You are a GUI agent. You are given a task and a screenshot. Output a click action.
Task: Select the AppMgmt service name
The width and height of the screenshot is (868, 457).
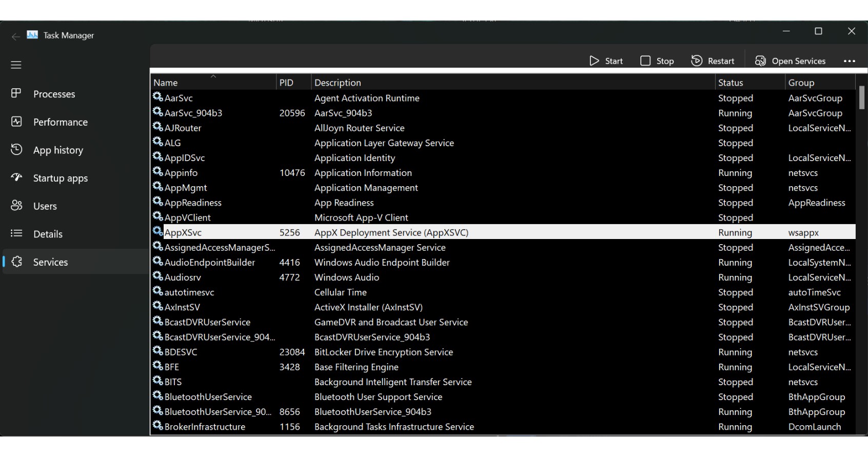(186, 188)
